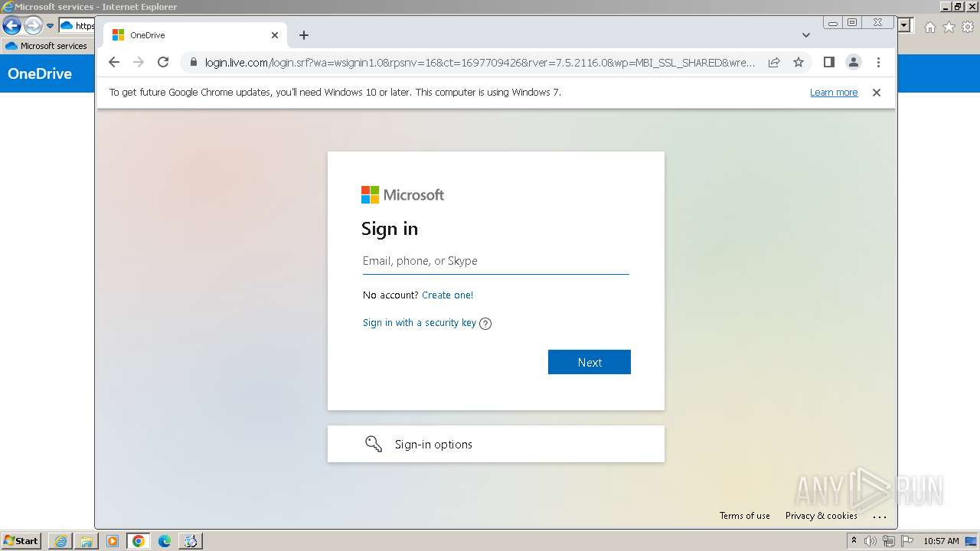Go back in Chrome's toolbar
This screenshot has height=551, width=980.
pos(114,63)
